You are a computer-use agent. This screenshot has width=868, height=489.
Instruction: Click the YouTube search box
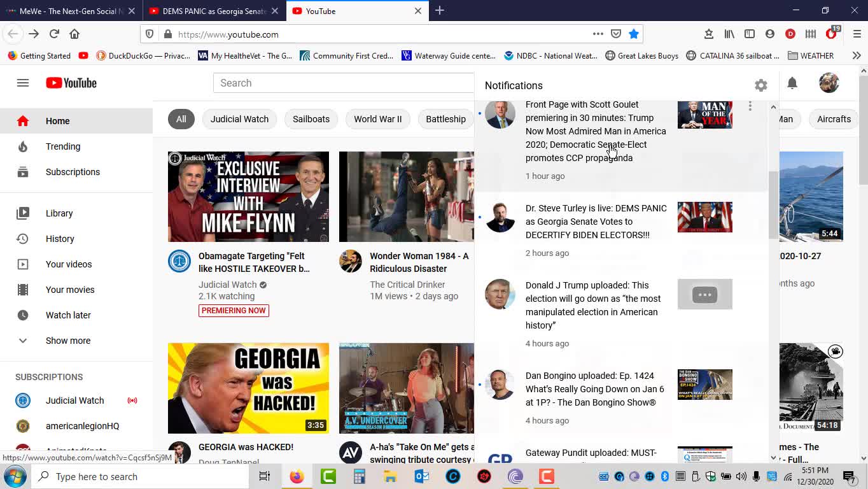344,83
